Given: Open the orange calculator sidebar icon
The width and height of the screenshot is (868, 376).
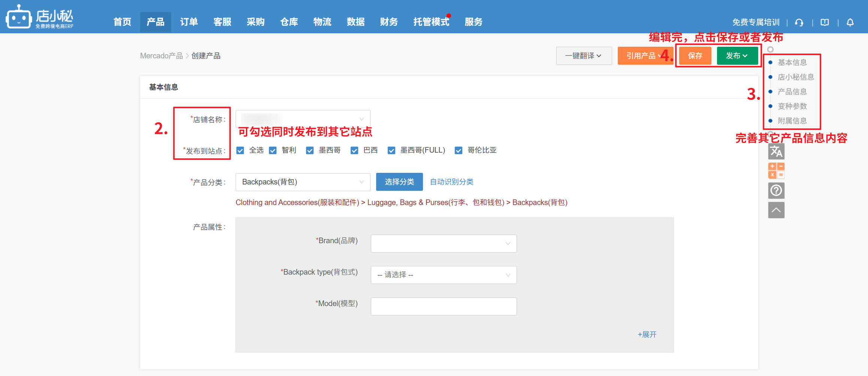Looking at the screenshot, I should pyautogui.click(x=776, y=171).
